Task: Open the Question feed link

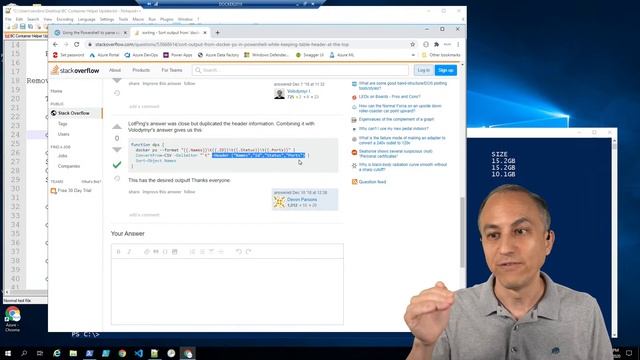Action: click(372, 182)
